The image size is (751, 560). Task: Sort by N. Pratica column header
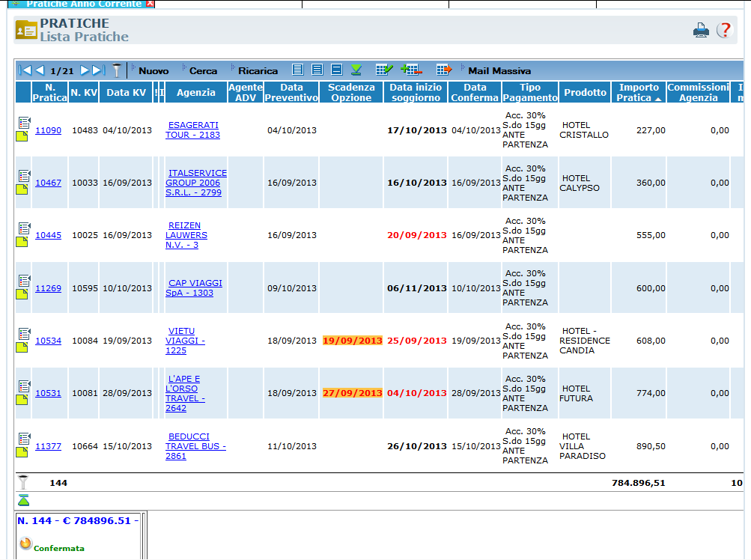click(x=50, y=92)
